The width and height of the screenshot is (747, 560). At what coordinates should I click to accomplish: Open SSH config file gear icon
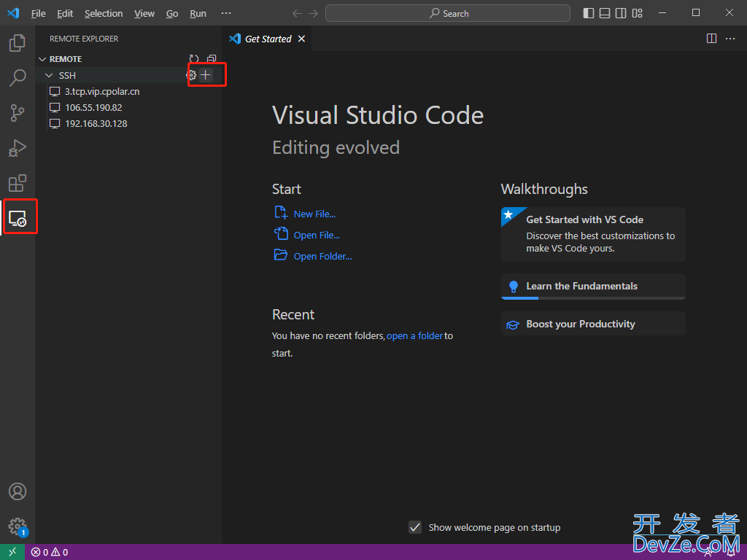coord(191,75)
